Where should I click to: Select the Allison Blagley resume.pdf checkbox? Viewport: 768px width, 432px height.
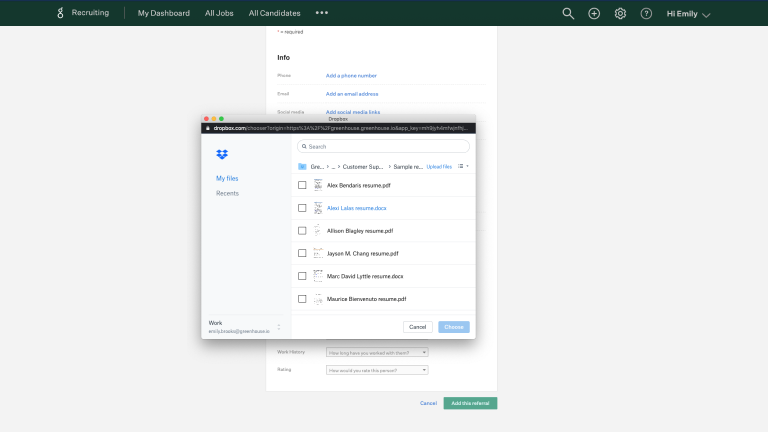pyautogui.click(x=302, y=230)
